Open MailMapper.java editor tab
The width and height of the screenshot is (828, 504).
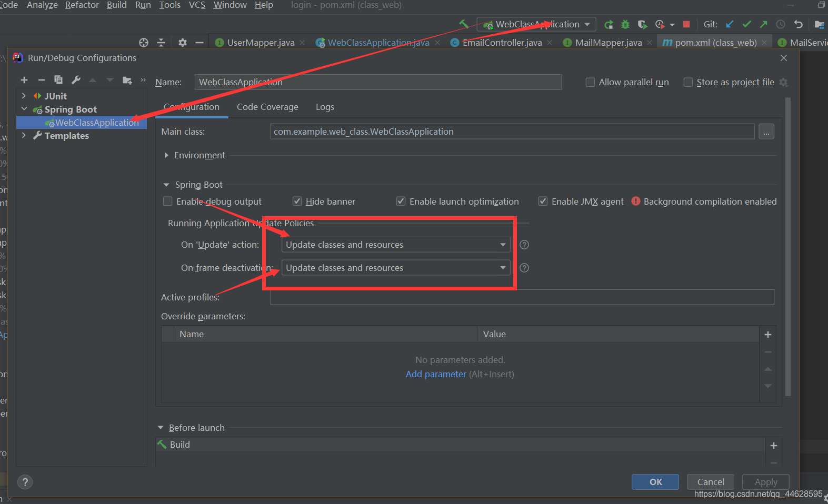coord(608,43)
